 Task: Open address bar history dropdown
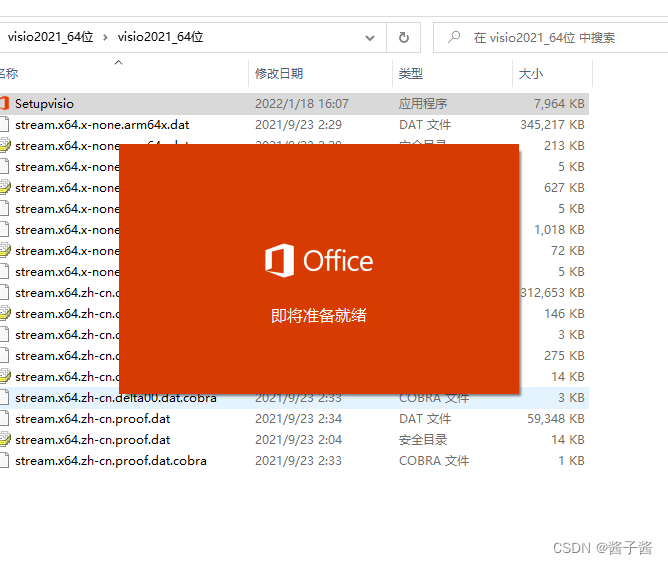tap(370, 38)
